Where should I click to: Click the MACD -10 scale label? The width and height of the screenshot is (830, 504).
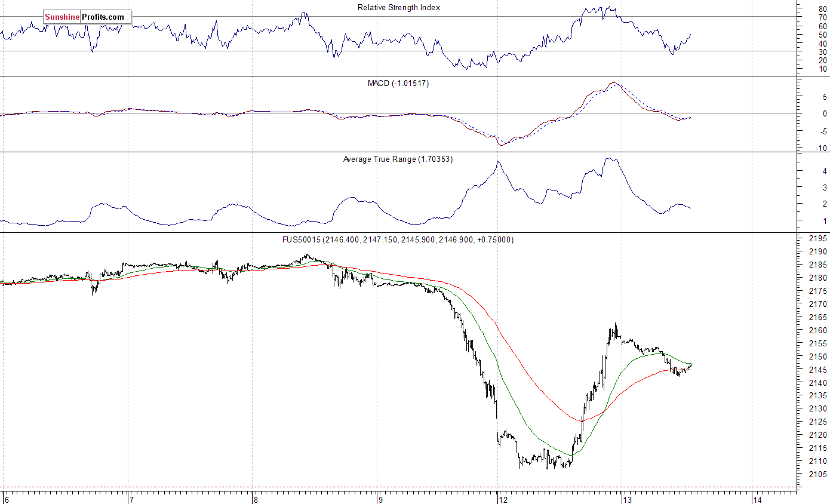tap(822, 149)
